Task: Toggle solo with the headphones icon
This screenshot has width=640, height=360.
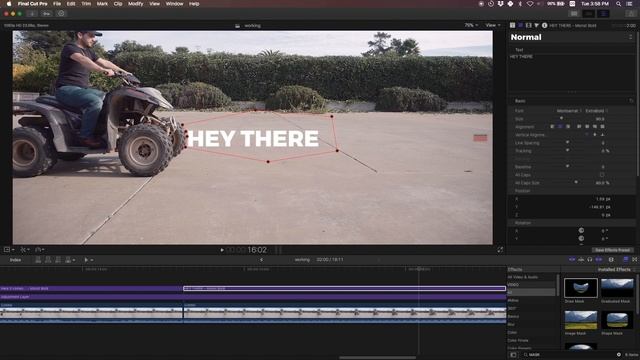Action: [590, 260]
